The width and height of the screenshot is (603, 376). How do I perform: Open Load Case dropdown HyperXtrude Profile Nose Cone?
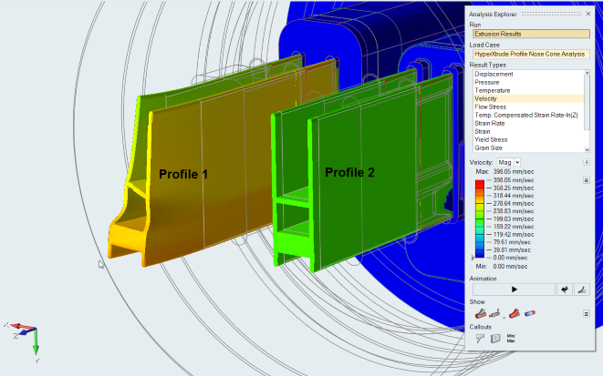click(x=531, y=54)
